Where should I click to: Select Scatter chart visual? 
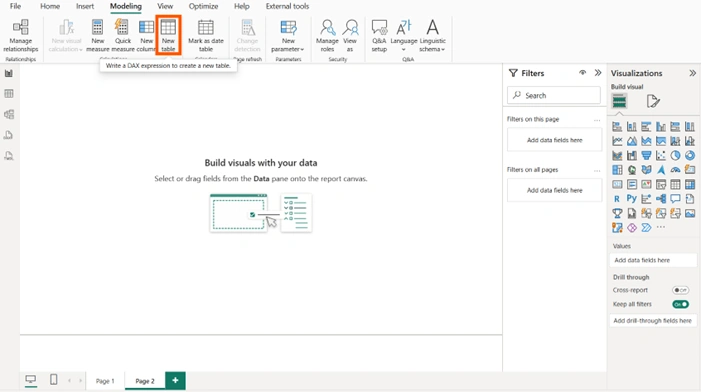(x=661, y=156)
